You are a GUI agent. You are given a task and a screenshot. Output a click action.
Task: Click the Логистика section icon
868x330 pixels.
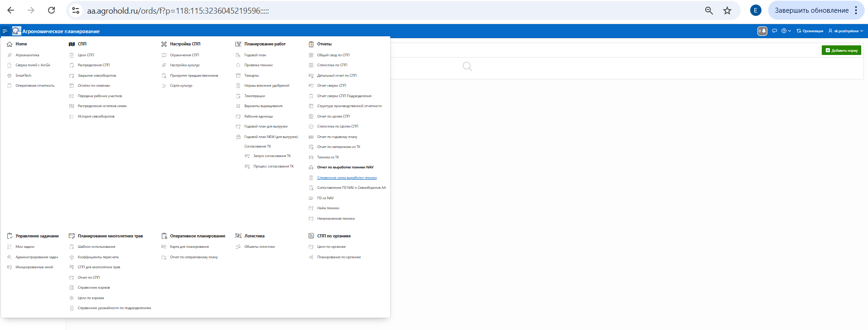(x=238, y=236)
